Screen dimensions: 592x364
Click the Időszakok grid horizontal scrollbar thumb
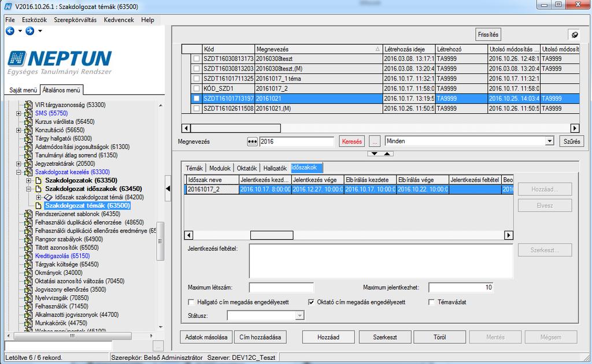point(272,235)
